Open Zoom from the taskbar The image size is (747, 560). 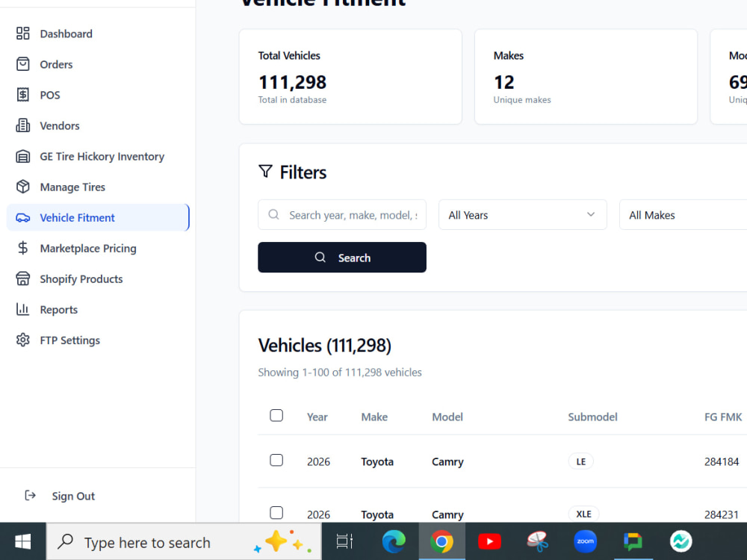point(586,541)
